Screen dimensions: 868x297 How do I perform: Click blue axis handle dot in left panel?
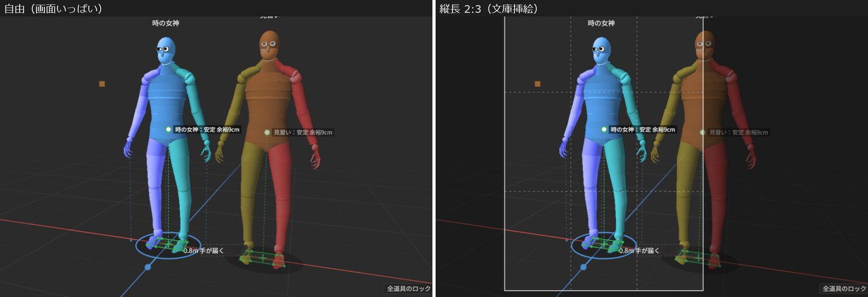[x=148, y=267]
